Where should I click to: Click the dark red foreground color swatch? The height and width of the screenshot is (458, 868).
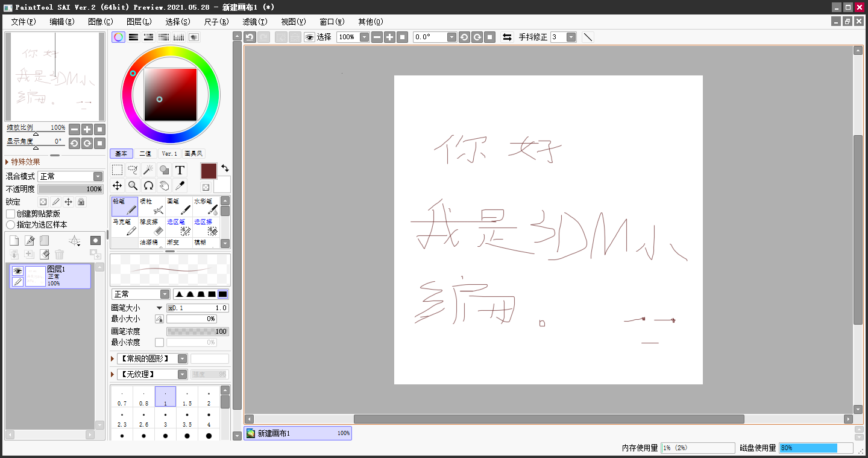(208, 171)
